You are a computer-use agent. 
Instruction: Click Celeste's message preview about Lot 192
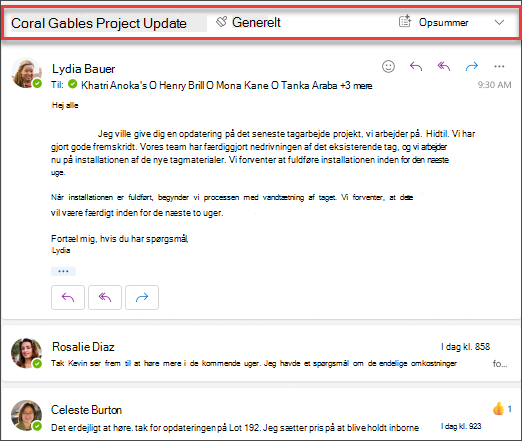235,428
